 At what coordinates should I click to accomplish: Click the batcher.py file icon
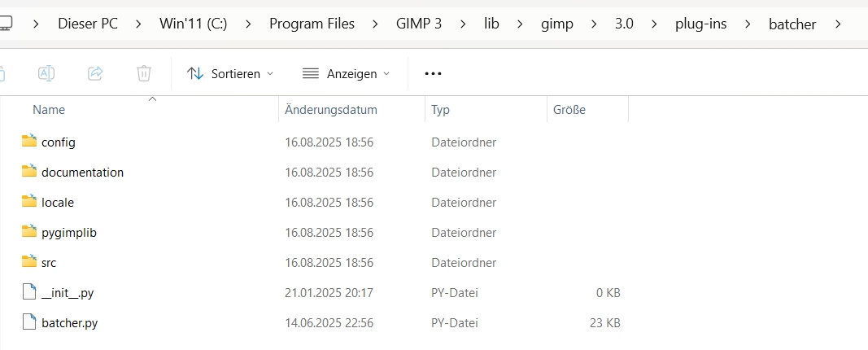29,322
